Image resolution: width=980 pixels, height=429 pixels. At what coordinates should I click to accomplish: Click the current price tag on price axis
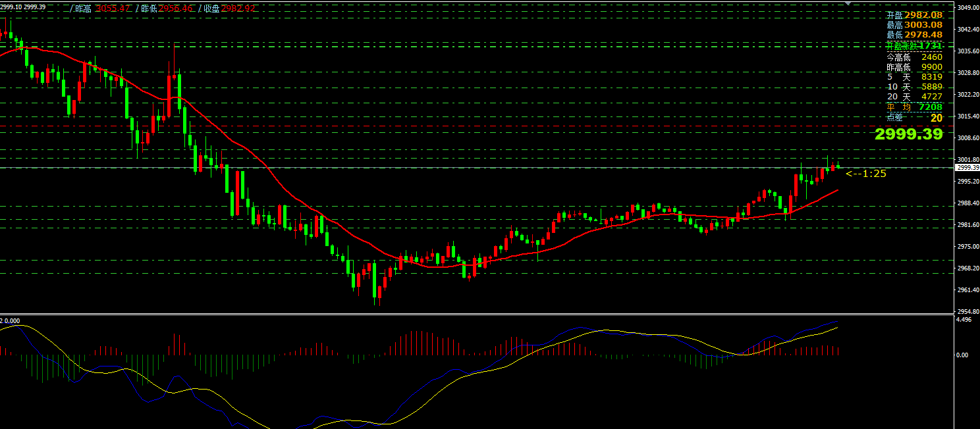coord(967,168)
